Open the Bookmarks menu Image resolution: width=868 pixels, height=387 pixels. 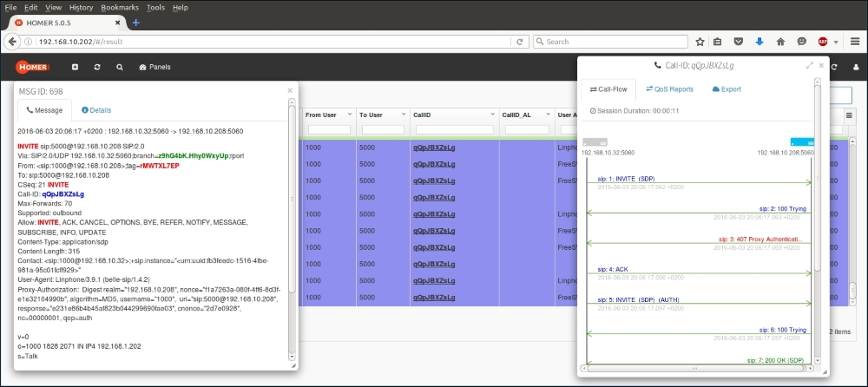[x=121, y=7]
